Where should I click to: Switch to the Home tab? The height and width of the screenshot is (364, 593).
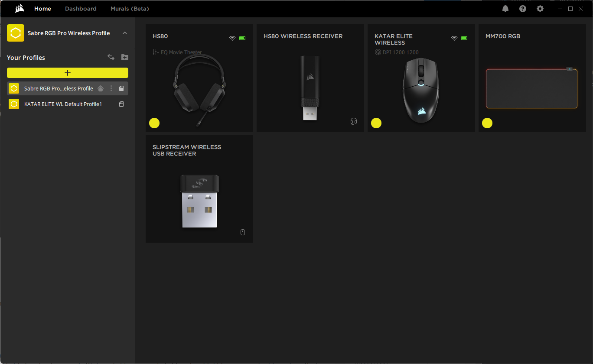click(x=42, y=9)
